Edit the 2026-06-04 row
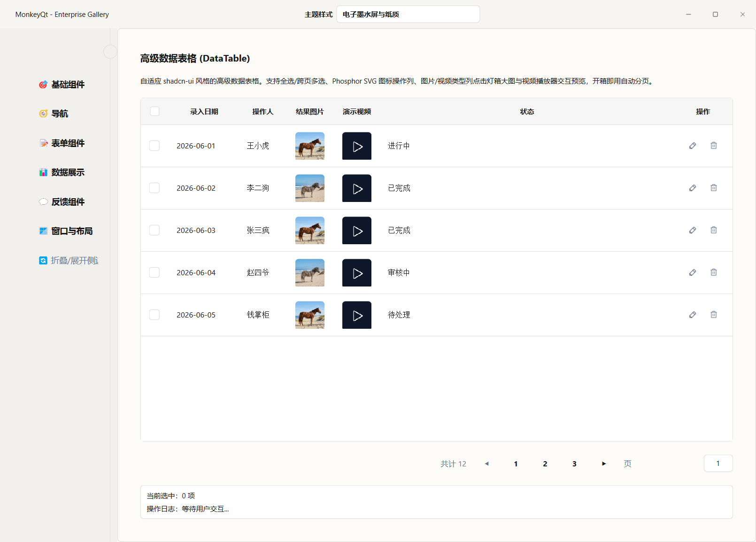Image resolution: width=756 pixels, height=542 pixels. [693, 272]
